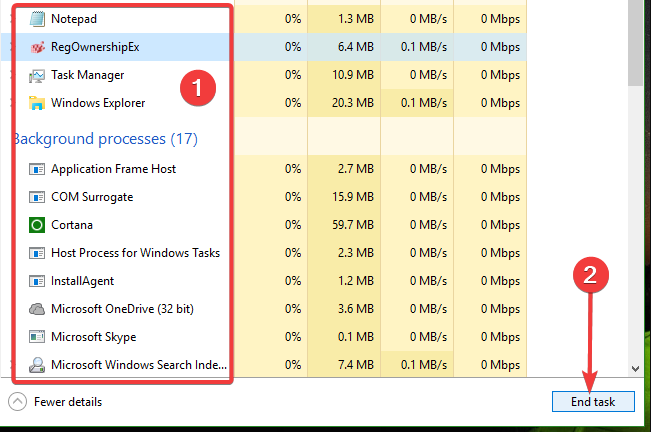
Task: Select the Task Manager process name
Action: pyautogui.click(x=88, y=75)
